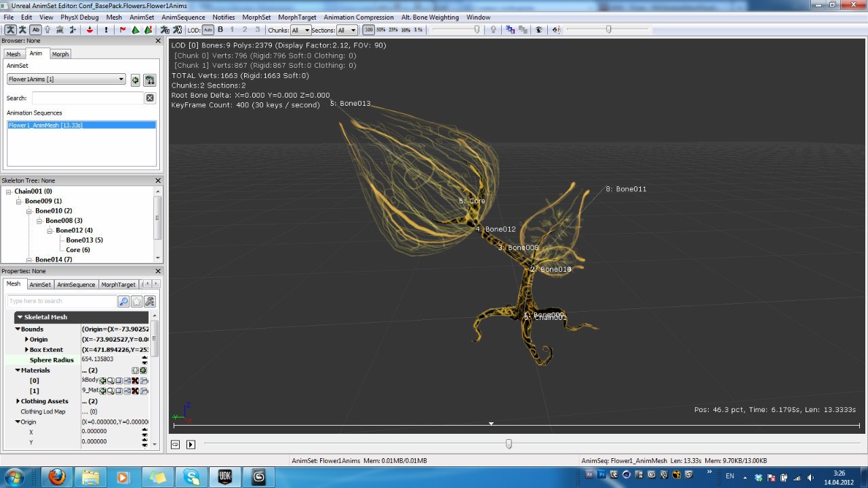Viewport: 868px width, 488px height.
Task: Adjust the second toolbar slider handle
Action: pyautogui.click(x=608, y=29)
